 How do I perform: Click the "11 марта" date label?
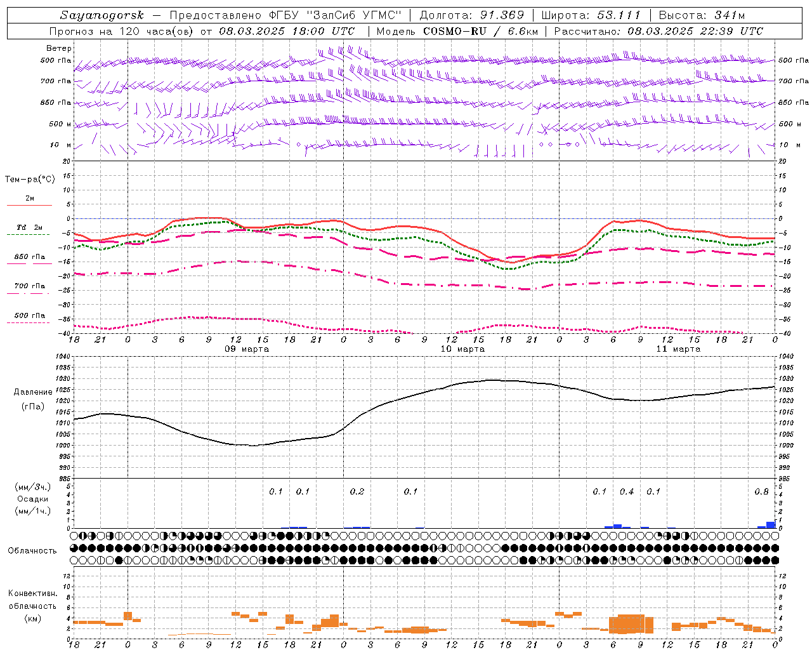(679, 348)
